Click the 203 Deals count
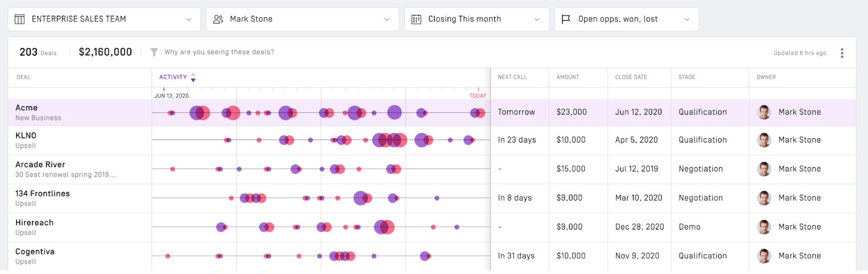Screen dimensions: 868x274 pyautogui.click(x=38, y=52)
